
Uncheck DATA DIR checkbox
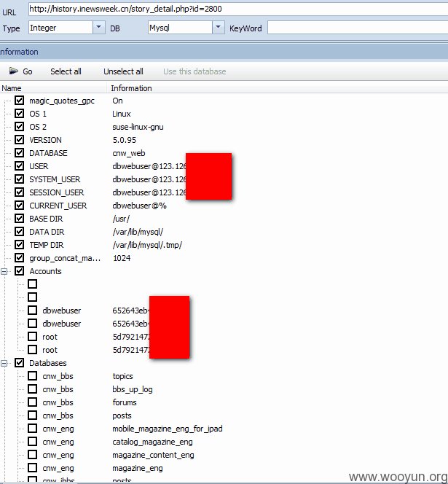pos(20,232)
